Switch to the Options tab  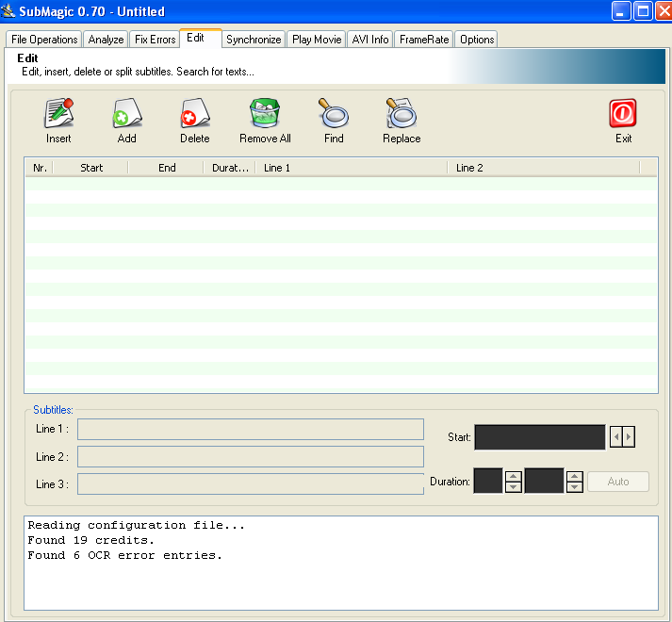477,40
